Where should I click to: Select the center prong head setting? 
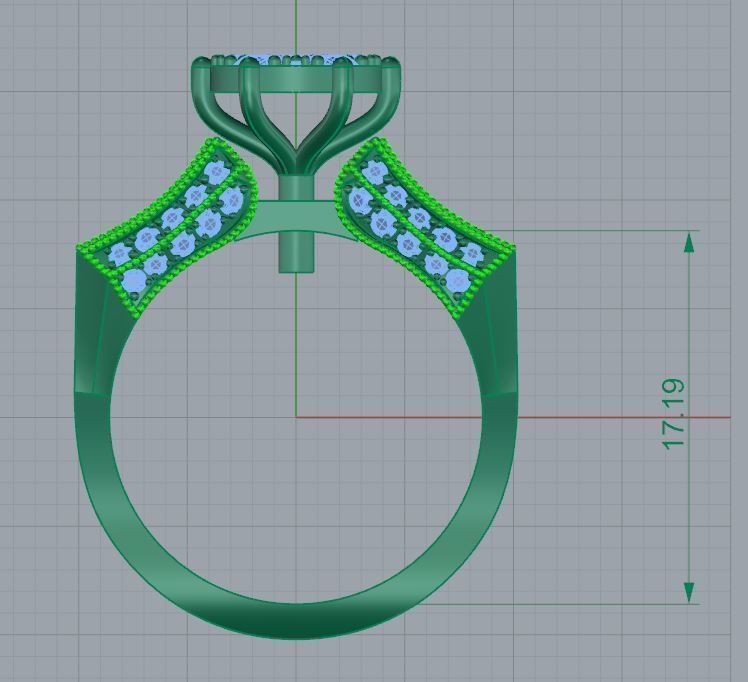pyautogui.click(x=296, y=114)
